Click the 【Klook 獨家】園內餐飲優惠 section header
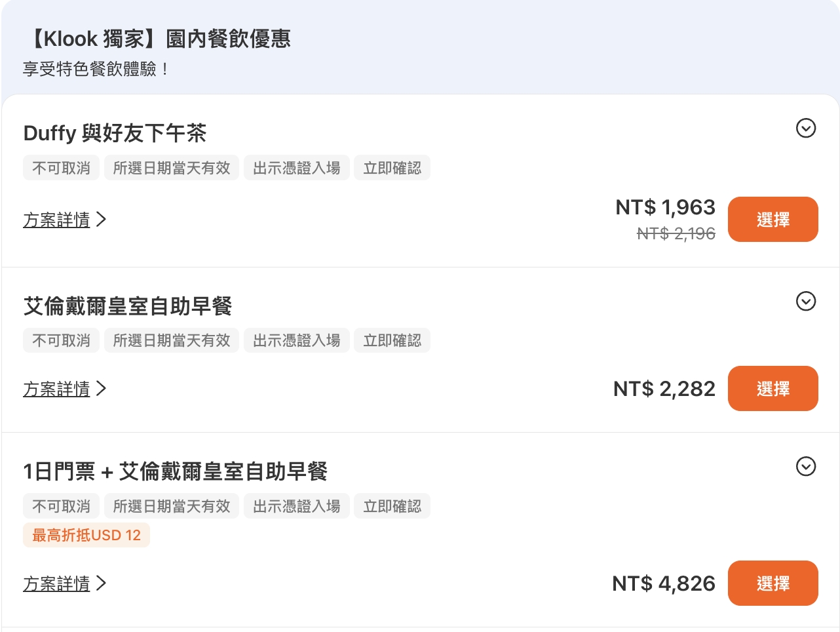840x632 pixels. point(157,39)
